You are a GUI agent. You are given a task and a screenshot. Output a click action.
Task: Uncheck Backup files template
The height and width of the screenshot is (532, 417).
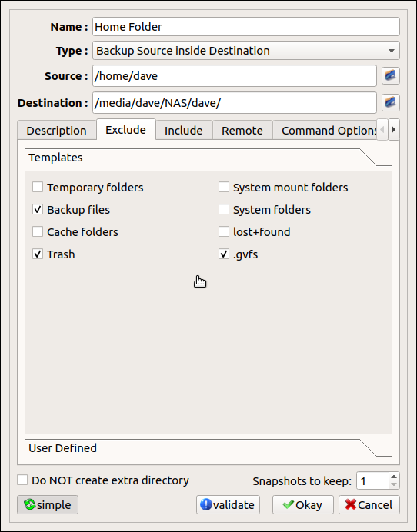pyautogui.click(x=38, y=209)
